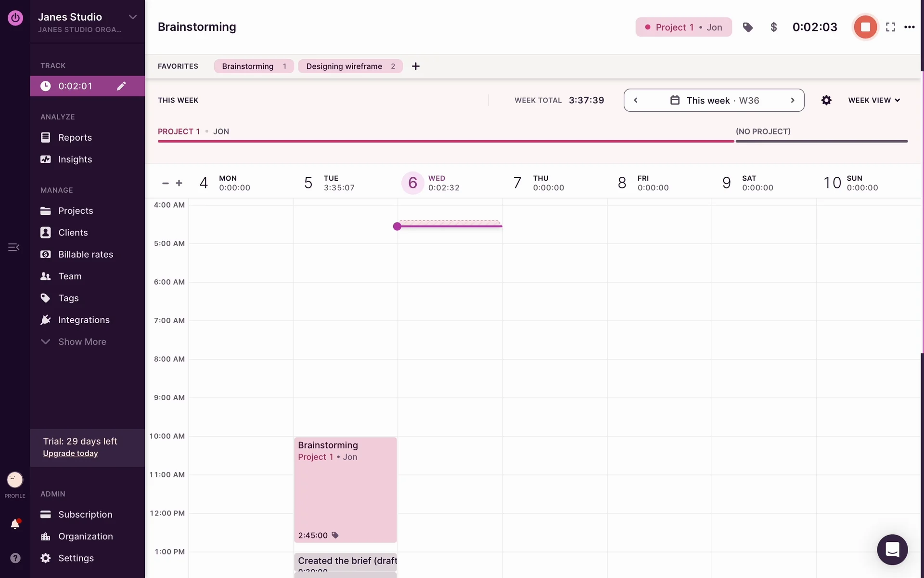Open the calendar settings gear

826,100
